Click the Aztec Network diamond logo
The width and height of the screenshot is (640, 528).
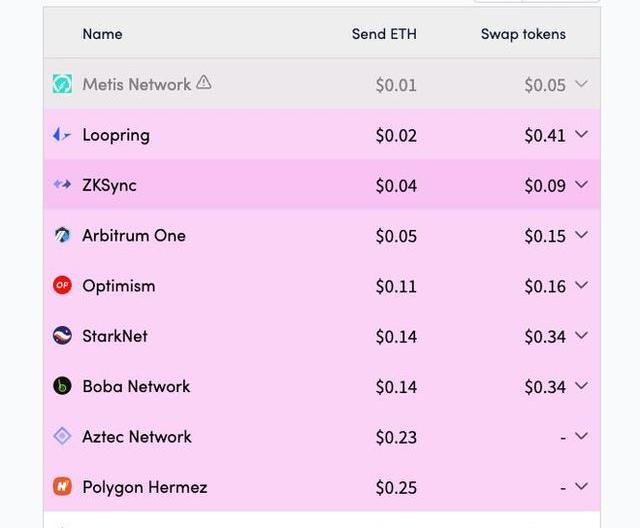coord(62,436)
